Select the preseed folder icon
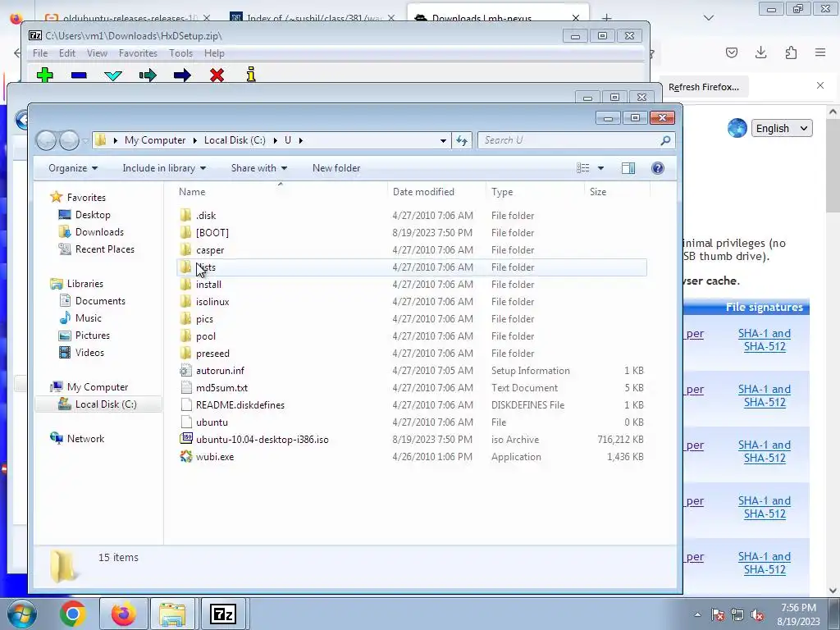This screenshot has height=630, width=840. tap(185, 353)
